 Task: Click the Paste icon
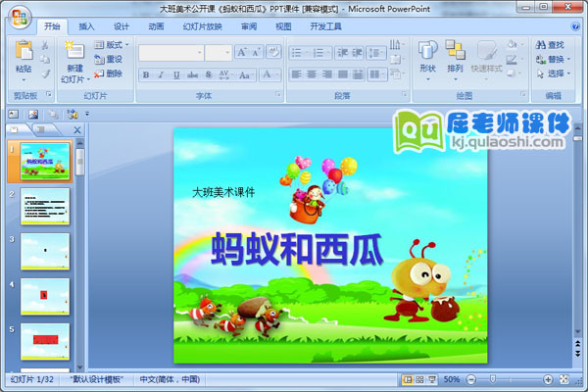pyautogui.click(x=24, y=50)
